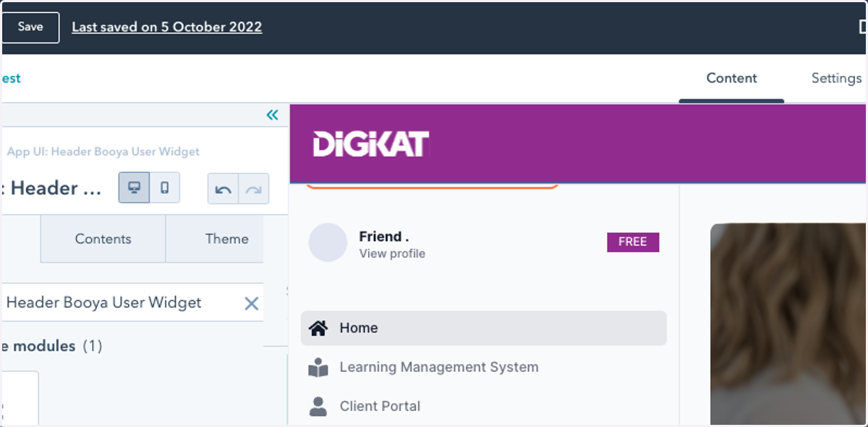The height and width of the screenshot is (427, 868).
Task: Click the Save button
Action: pyautogui.click(x=30, y=27)
